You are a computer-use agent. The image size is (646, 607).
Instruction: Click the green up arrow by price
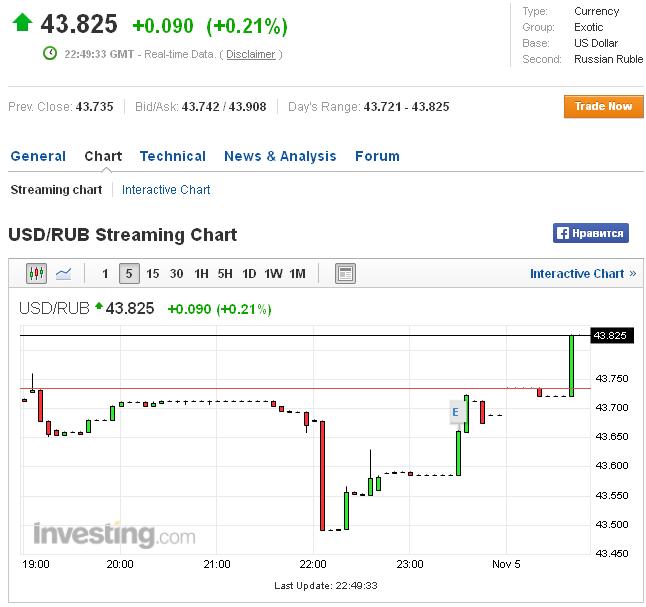tap(22, 22)
